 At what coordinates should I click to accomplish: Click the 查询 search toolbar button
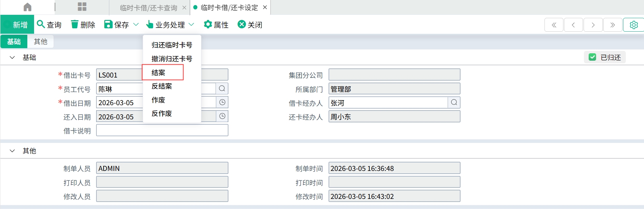49,25
